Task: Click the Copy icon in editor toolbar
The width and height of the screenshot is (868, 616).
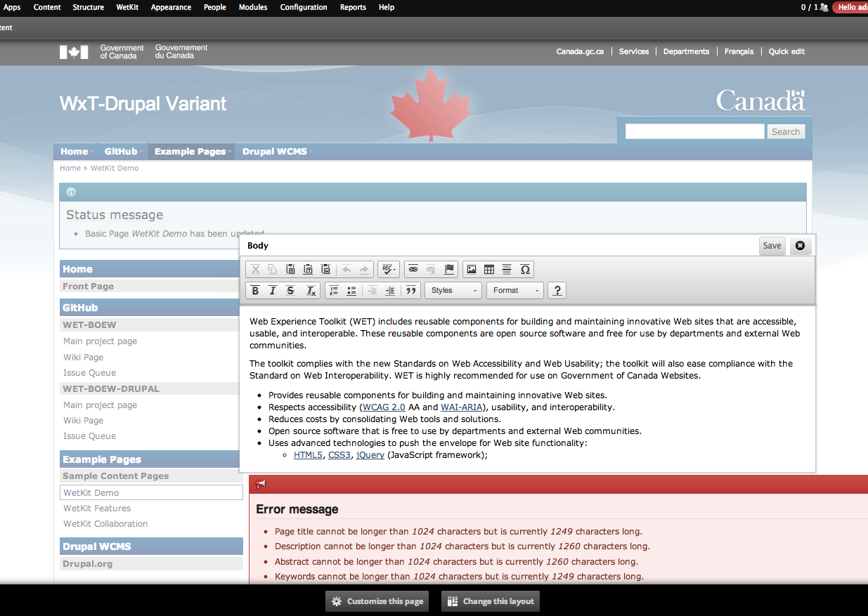Action: click(273, 269)
